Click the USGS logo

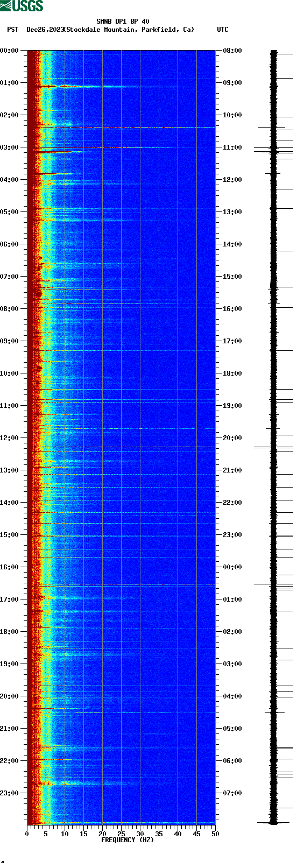(22, 6)
